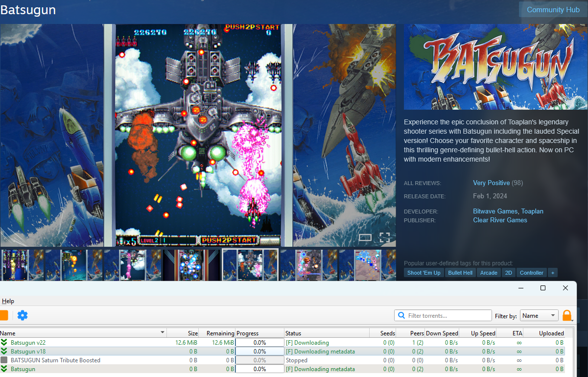
Task: Open developer Toaplan link
Action: click(x=532, y=212)
